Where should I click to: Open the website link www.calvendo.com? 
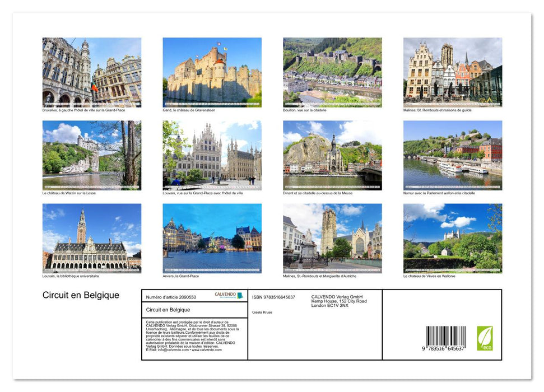[x=206, y=350]
